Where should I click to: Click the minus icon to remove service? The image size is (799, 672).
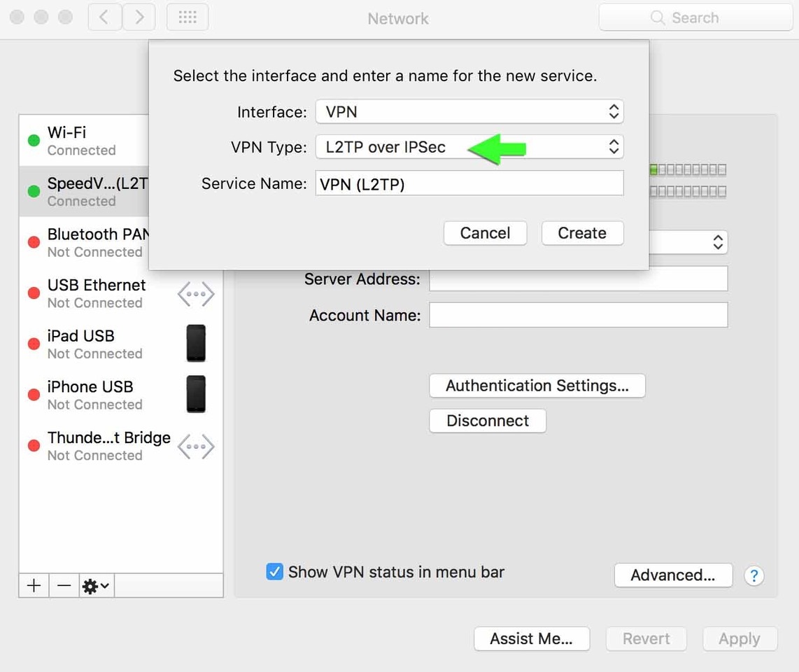(64, 586)
